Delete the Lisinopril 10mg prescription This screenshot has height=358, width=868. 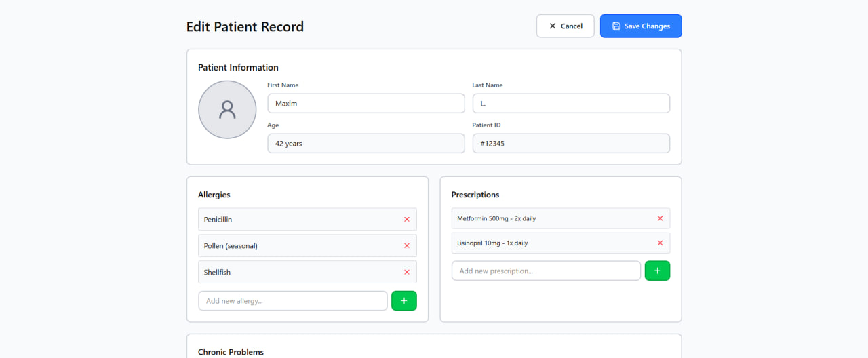point(660,243)
